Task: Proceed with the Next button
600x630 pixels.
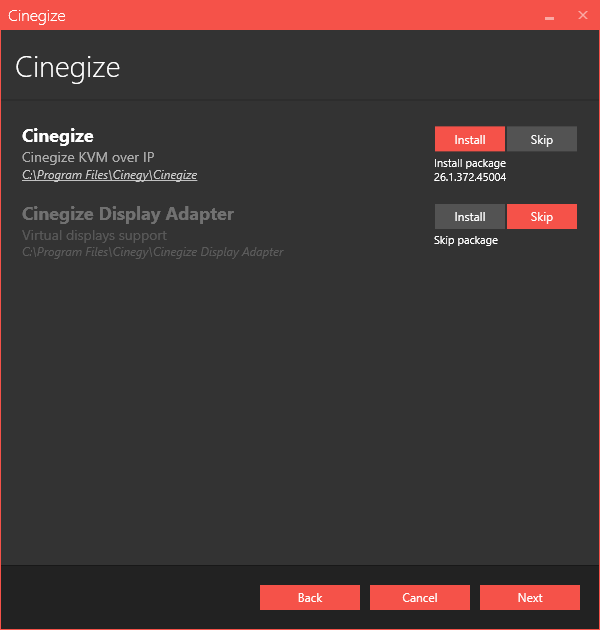Action: pyautogui.click(x=530, y=597)
